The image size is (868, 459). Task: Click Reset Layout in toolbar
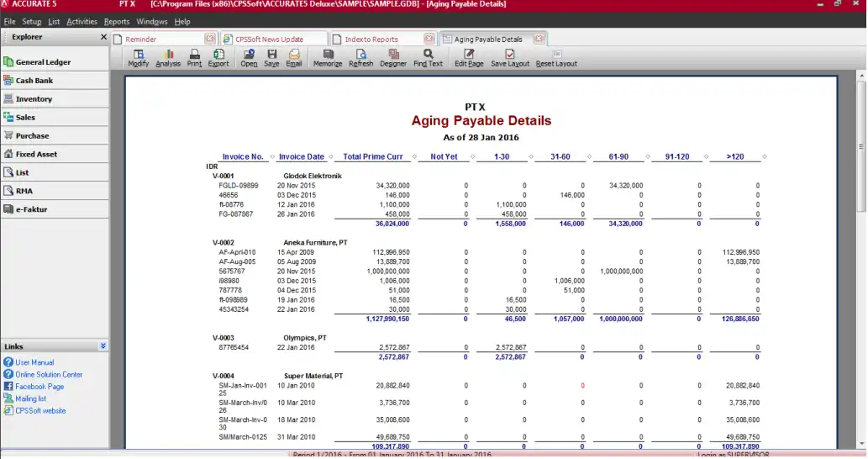tap(556, 57)
